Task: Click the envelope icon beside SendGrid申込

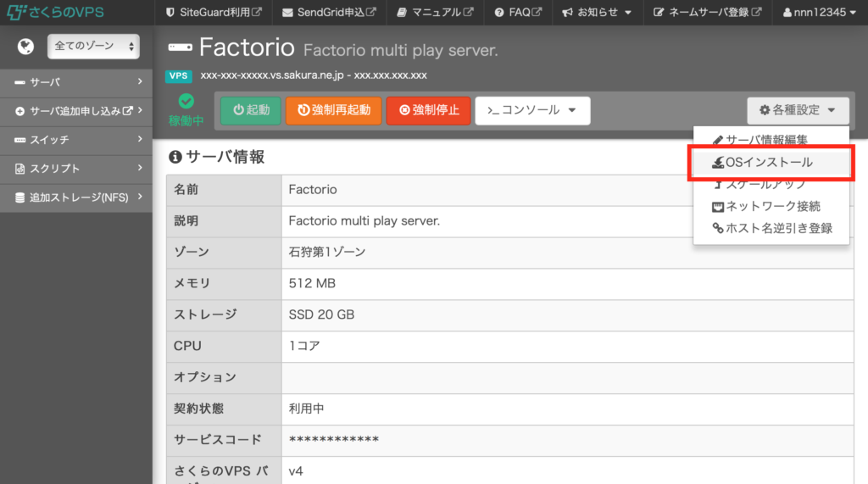Action: click(x=287, y=13)
